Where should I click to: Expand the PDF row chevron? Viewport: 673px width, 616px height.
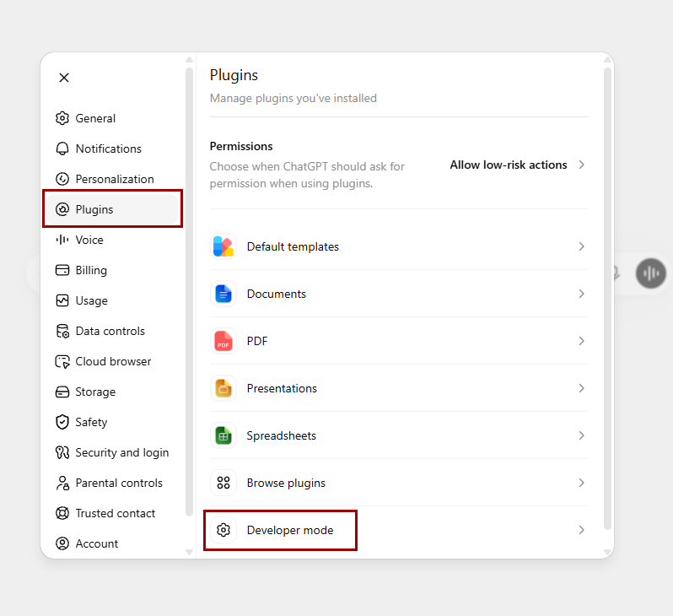(x=582, y=341)
